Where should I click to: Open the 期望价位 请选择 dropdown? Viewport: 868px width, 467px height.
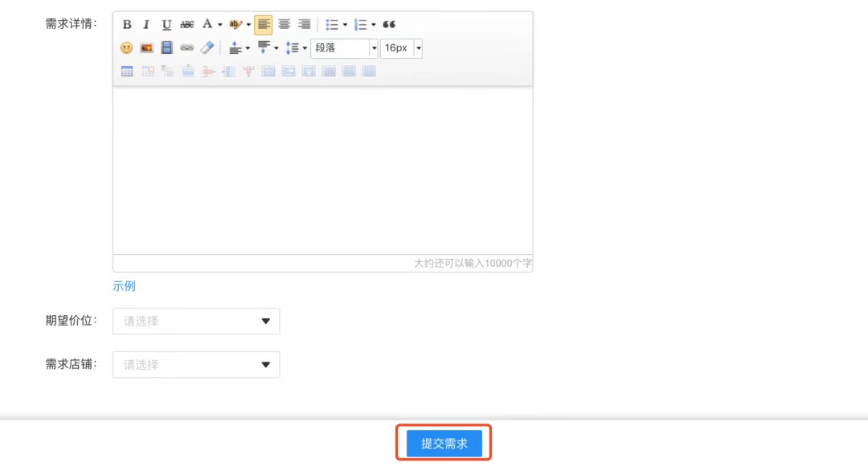click(x=196, y=321)
